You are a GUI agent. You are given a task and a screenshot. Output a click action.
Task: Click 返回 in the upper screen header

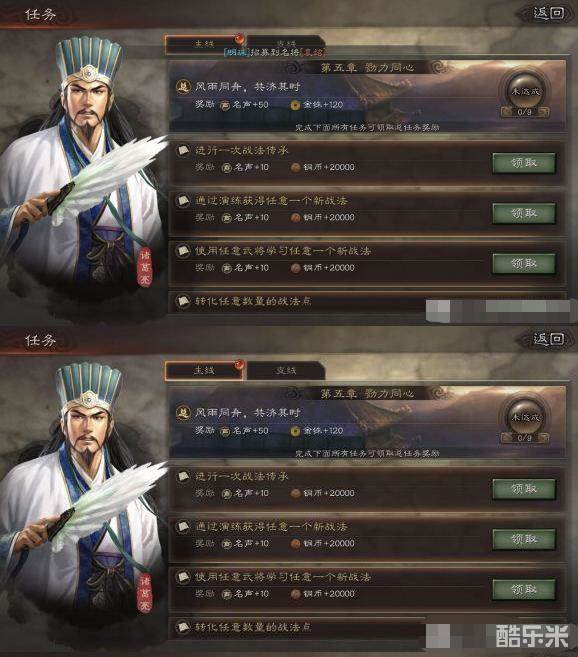[x=549, y=13]
